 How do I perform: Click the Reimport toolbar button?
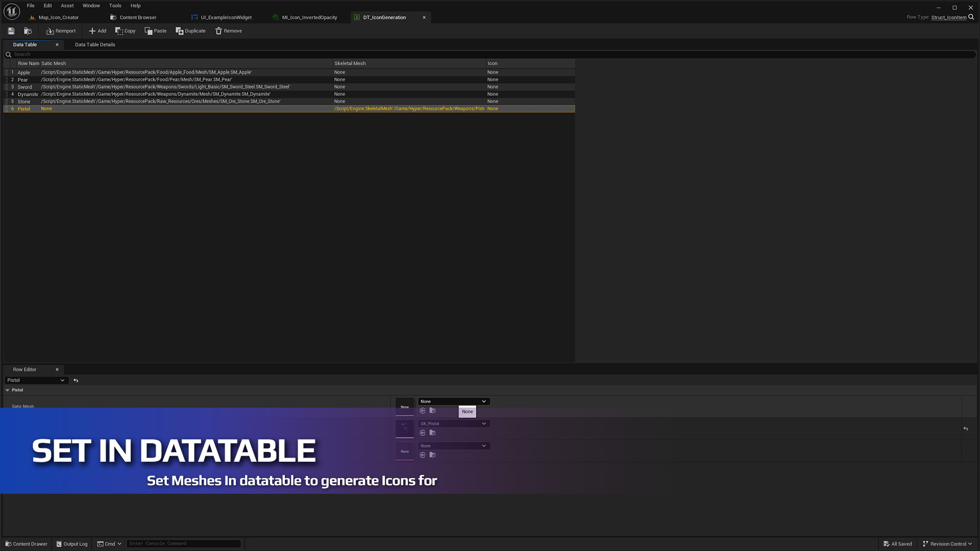tap(61, 31)
